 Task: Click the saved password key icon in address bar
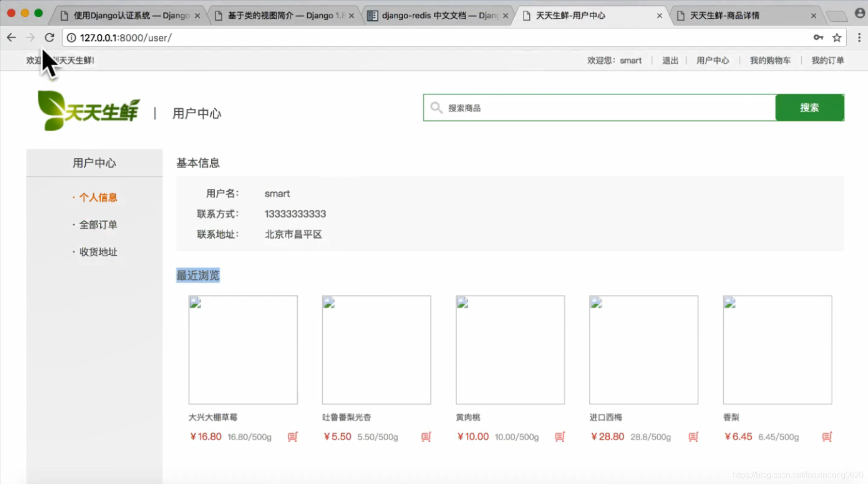tap(819, 37)
